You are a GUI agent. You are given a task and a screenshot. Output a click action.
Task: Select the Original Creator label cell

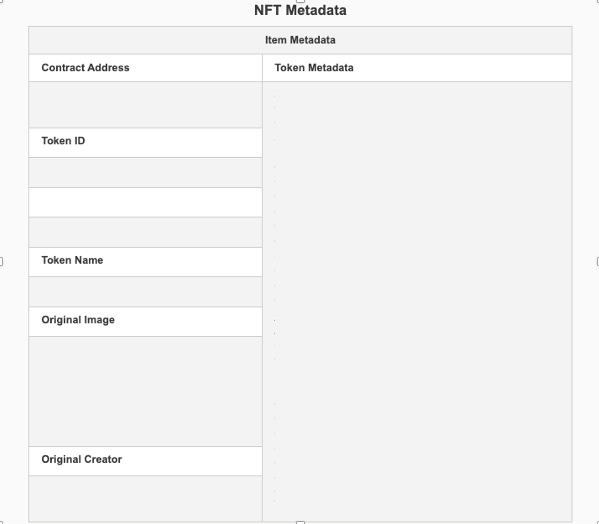click(x=146, y=461)
